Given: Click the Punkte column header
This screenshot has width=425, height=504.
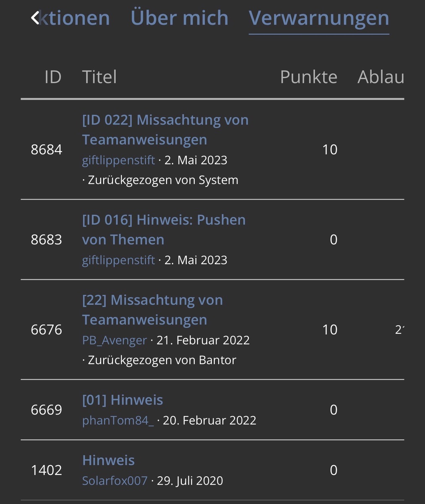Looking at the screenshot, I should pos(309,77).
